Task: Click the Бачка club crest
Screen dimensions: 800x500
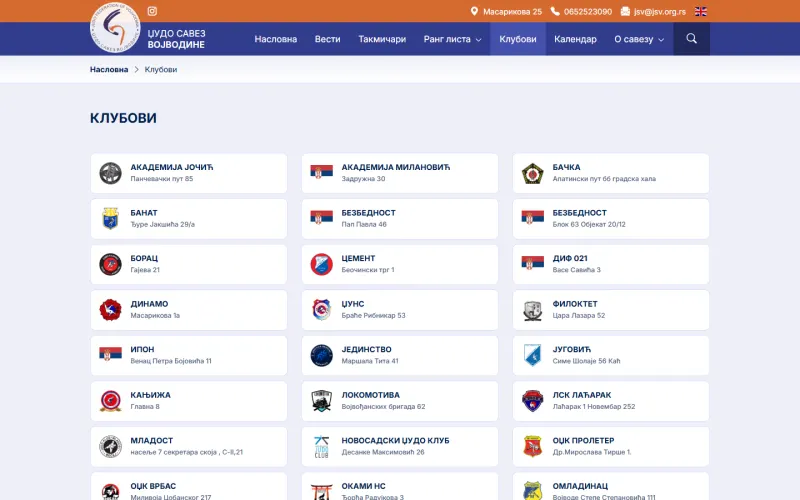Action: (x=532, y=173)
